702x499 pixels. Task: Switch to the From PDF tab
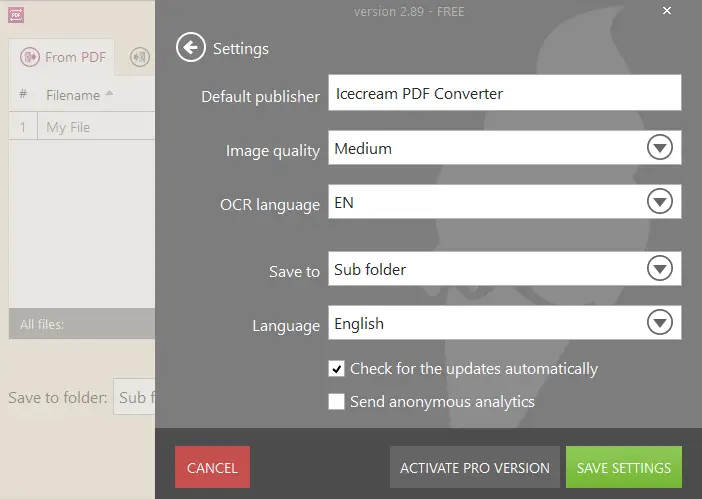(x=63, y=57)
